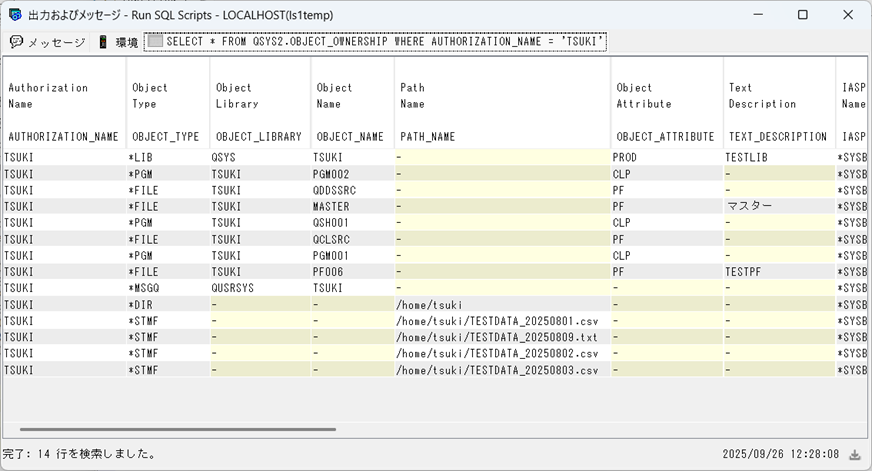Minimize the output window
Viewport: 872px width, 471px height.
tap(757, 15)
